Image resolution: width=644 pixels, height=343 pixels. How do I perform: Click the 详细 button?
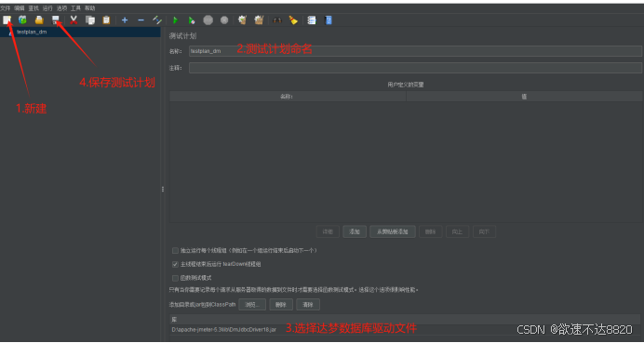[328, 231]
